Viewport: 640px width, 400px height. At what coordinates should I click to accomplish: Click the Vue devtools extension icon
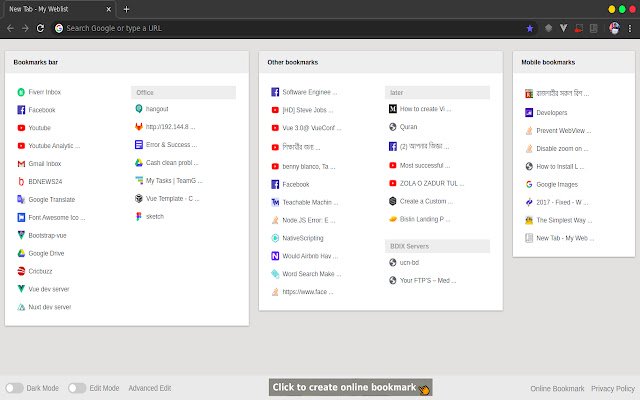point(564,28)
